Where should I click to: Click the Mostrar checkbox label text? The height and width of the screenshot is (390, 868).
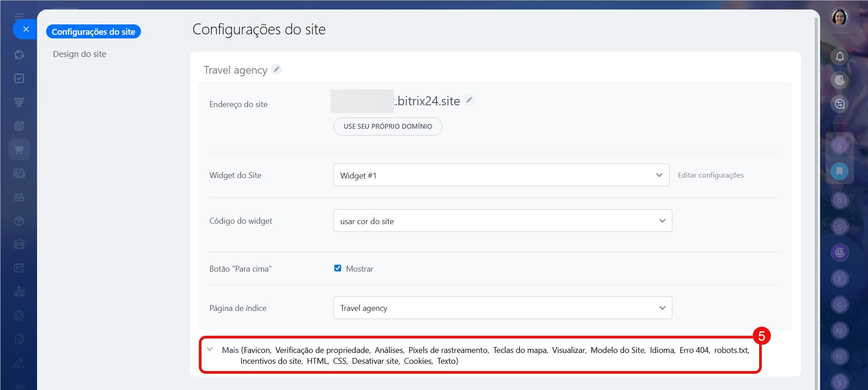pyautogui.click(x=360, y=269)
